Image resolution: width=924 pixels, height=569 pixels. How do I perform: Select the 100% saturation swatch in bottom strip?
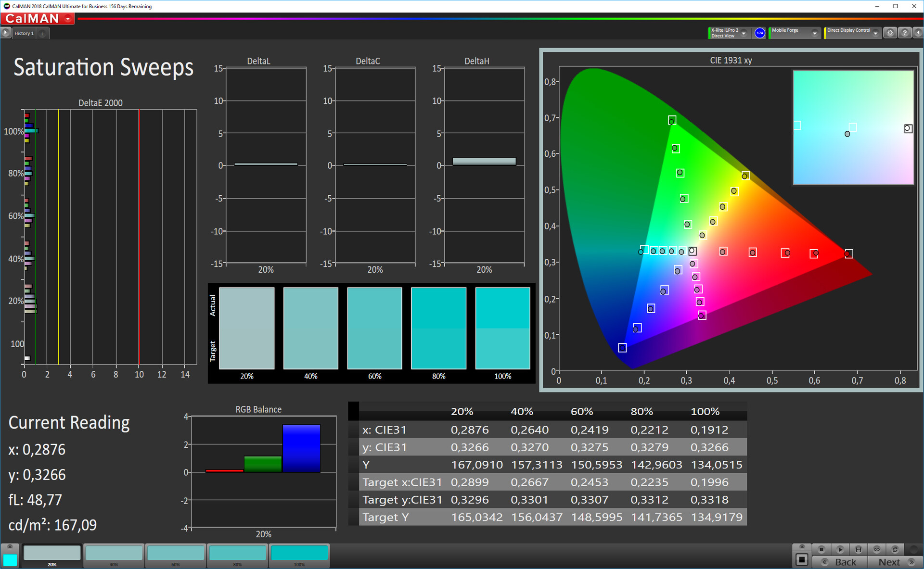[299, 554]
